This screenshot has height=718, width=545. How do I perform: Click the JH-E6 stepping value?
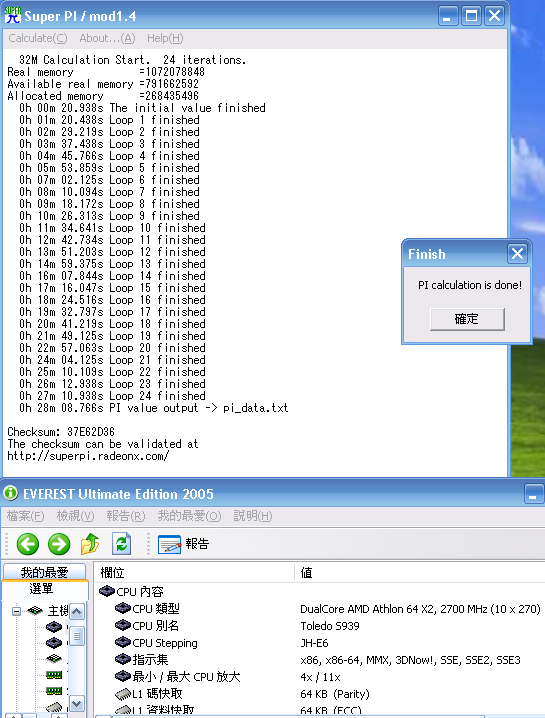(x=314, y=643)
